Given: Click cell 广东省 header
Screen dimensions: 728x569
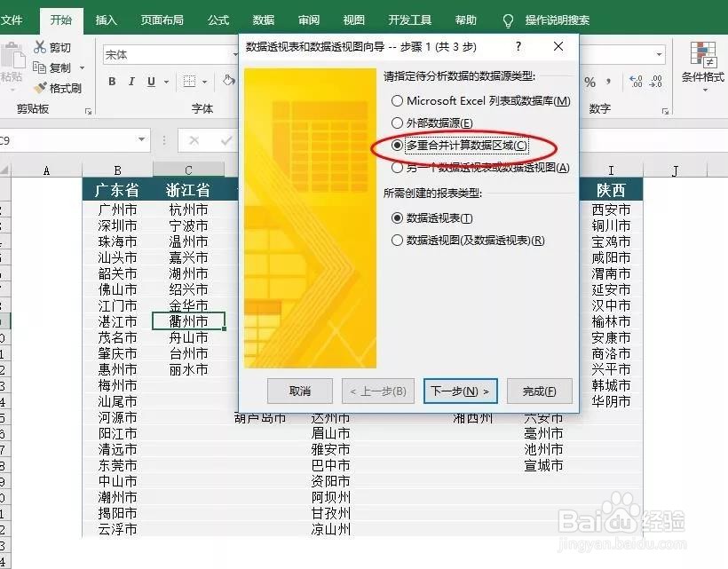Looking at the screenshot, I should coord(117,190).
